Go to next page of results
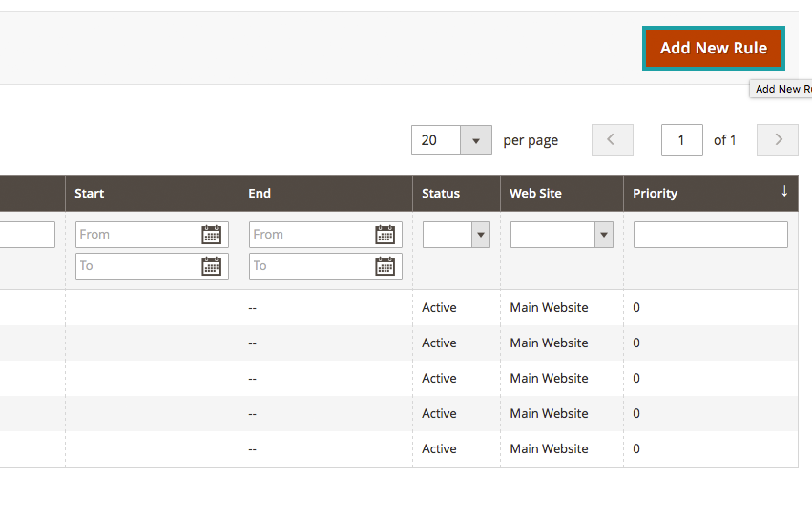 pos(778,140)
